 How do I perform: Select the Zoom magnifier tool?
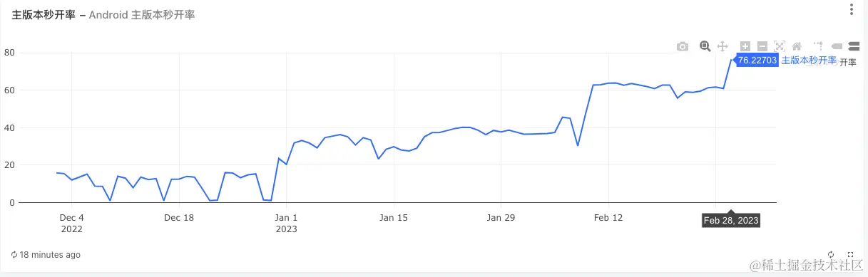tap(705, 46)
